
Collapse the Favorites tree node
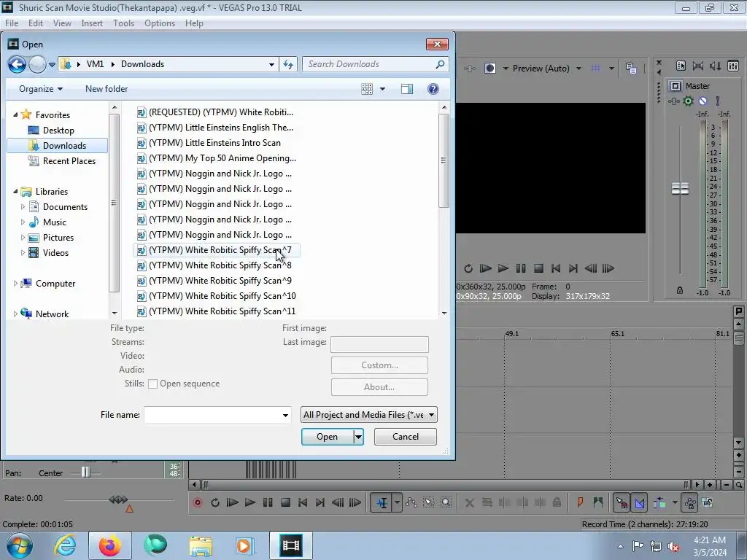[x=15, y=114]
